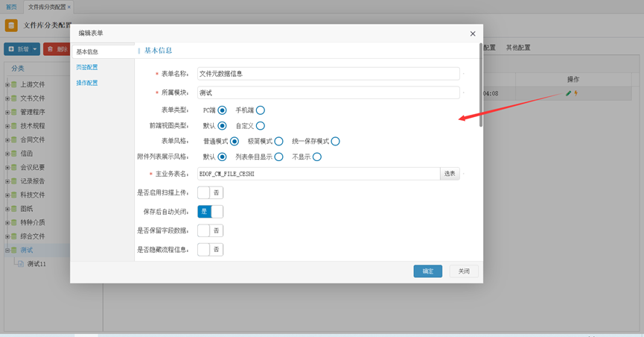Expand the 科技文件 tree node
This screenshot has height=337, width=644.
(7, 195)
